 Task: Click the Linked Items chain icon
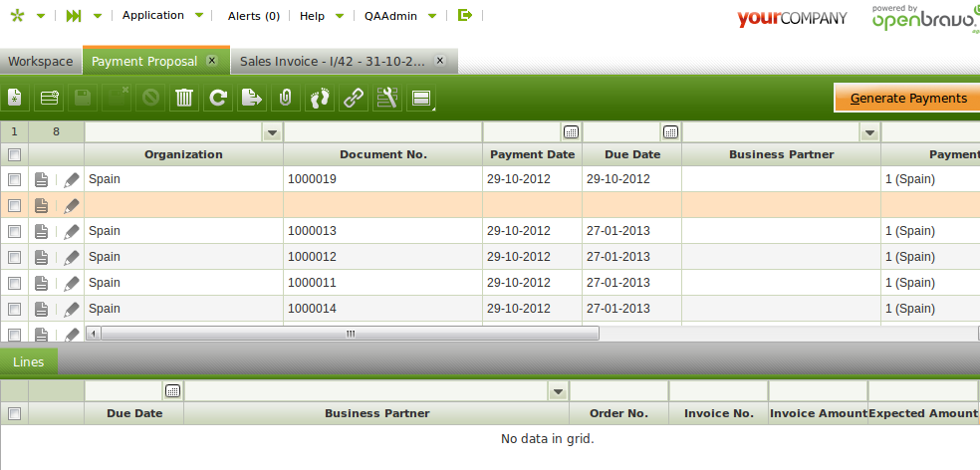click(353, 98)
